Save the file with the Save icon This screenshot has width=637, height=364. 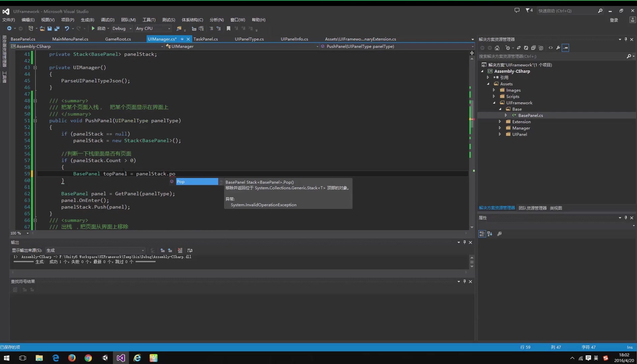pyautogui.click(x=50, y=29)
